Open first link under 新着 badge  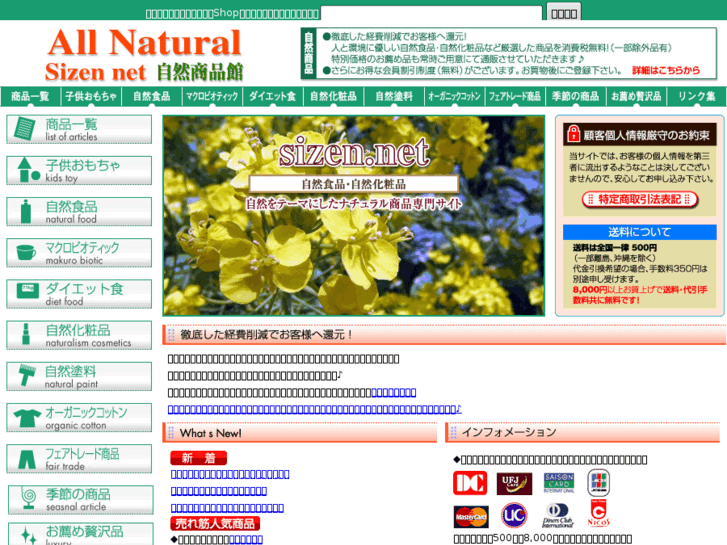point(230,474)
